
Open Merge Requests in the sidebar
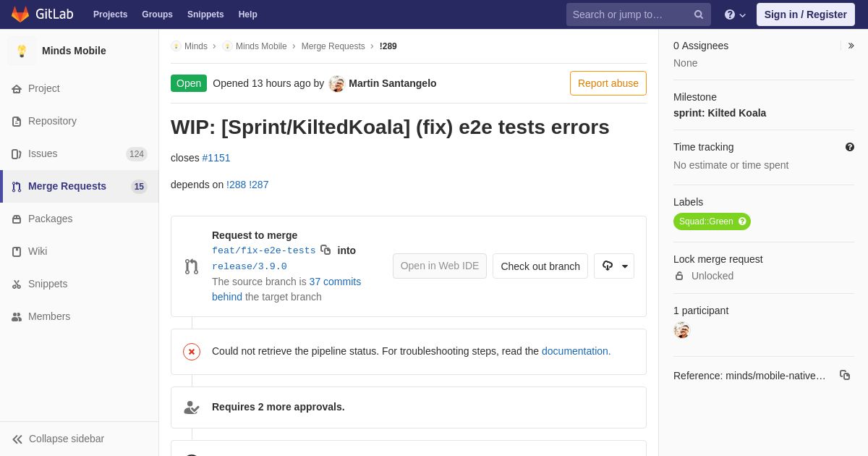pyautogui.click(x=80, y=186)
